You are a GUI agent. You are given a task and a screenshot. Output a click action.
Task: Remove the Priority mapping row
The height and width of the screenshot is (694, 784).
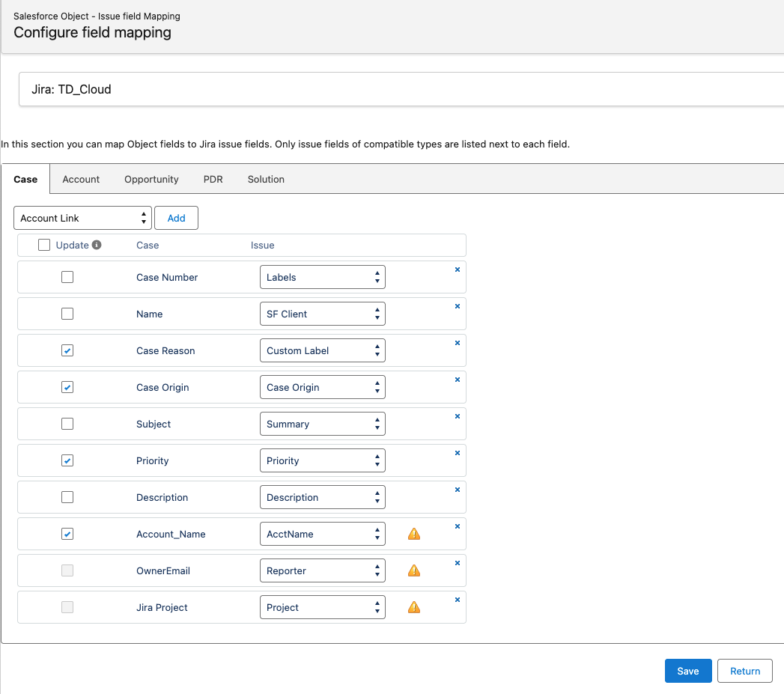point(457,453)
